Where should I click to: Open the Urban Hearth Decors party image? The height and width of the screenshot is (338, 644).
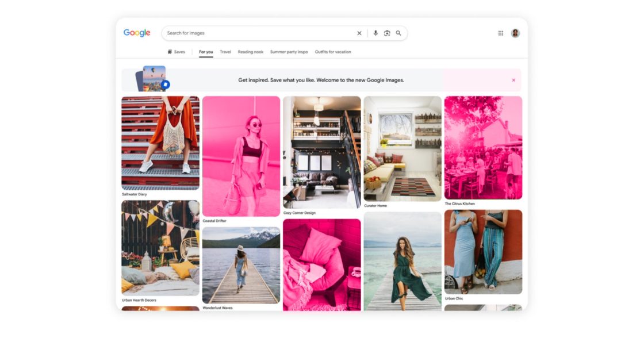tap(160, 248)
